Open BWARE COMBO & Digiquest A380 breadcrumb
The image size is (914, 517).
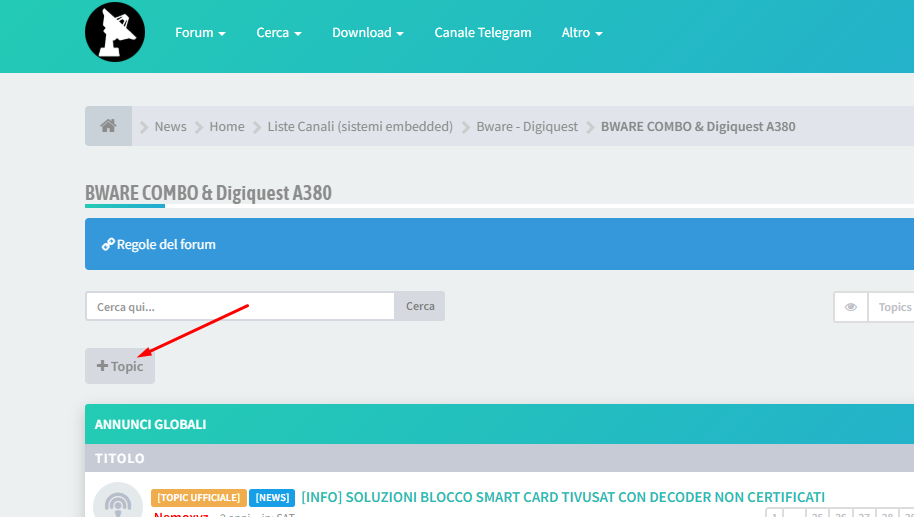pos(698,126)
